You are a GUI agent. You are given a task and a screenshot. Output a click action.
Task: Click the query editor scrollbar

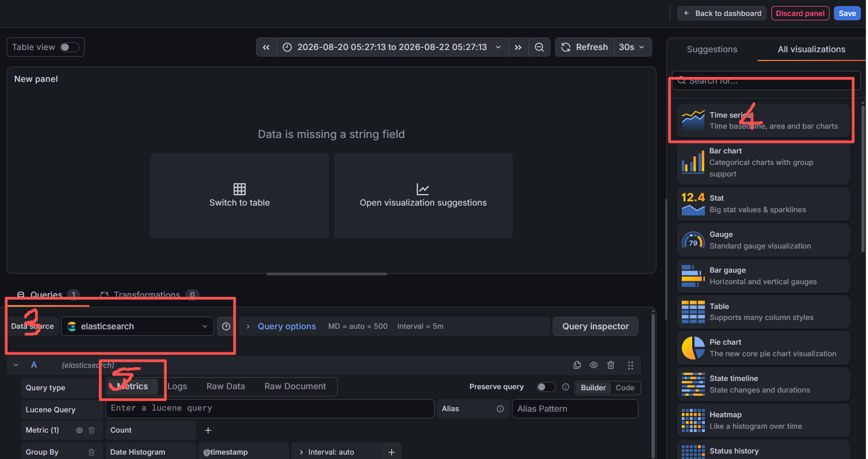tap(653, 385)
